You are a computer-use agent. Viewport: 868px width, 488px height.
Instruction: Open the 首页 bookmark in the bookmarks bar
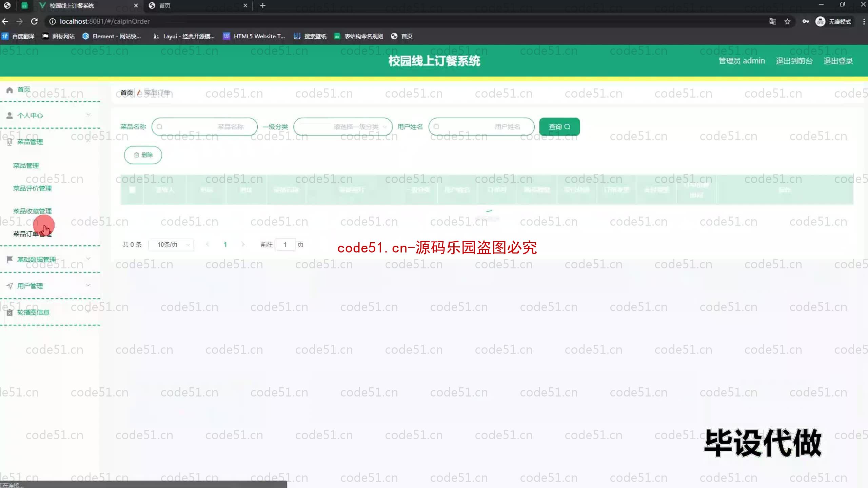coord(402,36)
